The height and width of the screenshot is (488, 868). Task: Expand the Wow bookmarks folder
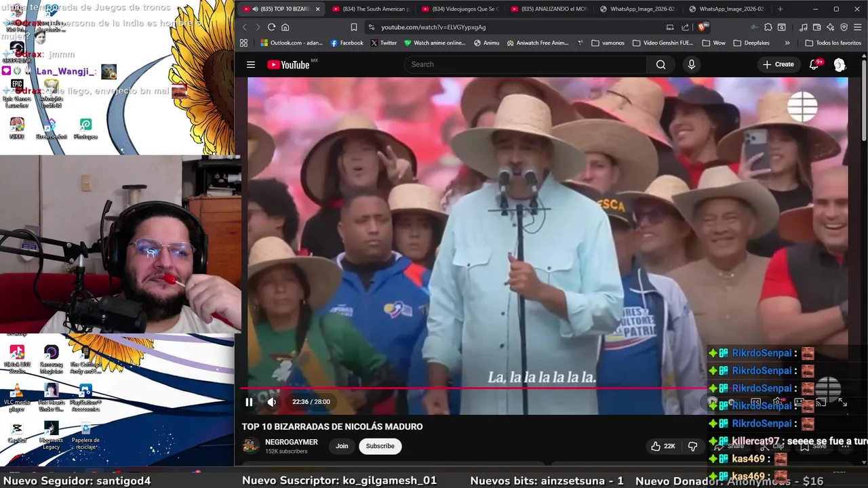coord(713,43)
